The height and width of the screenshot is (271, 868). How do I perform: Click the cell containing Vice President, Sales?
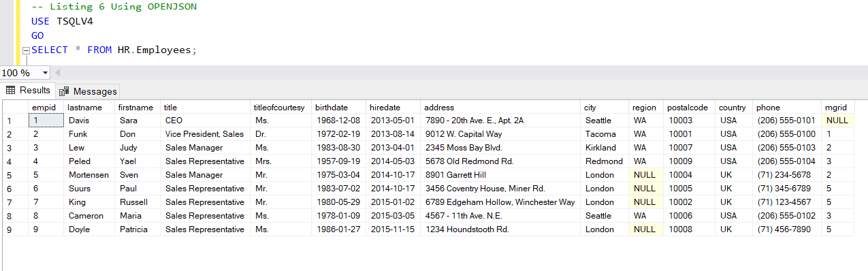click(x=205, y=134)
